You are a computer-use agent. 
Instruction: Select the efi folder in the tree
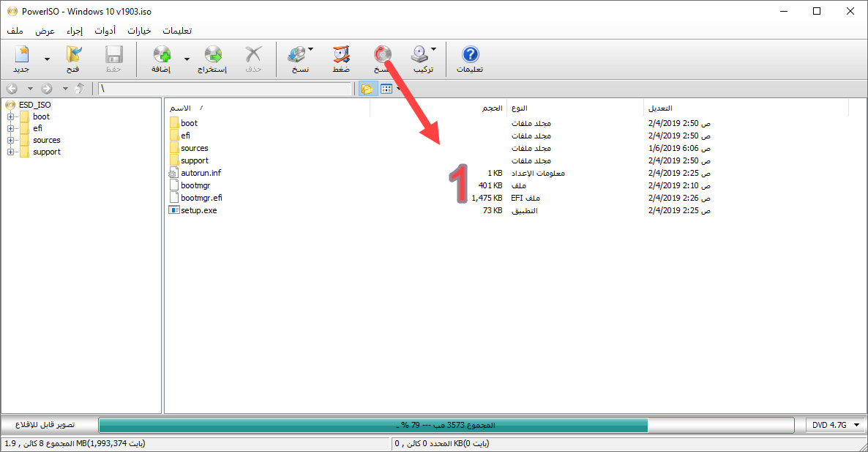coord(37,128)
